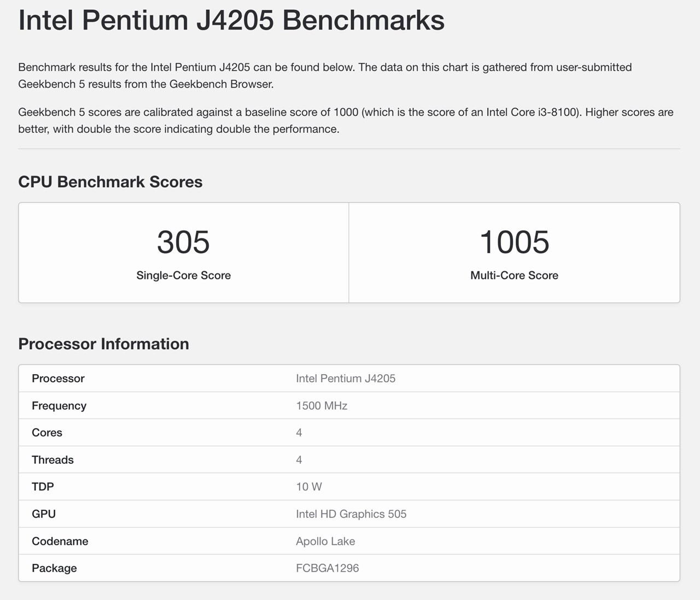Click the Processor Information heading
Viewport: 700px width, 600px height.
pyautogui.click(x=103, y=344)
